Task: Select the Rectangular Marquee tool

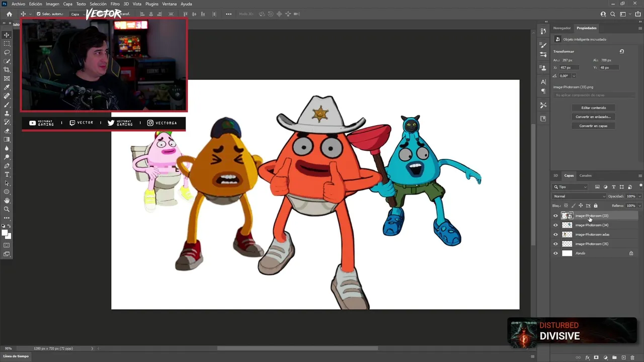Action: coord(7,44)
